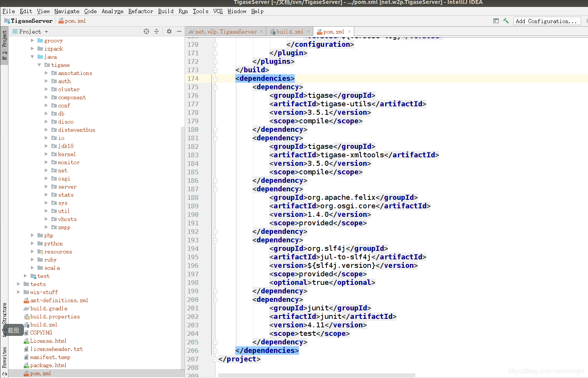Open the Project view dropdown
Viewport: 588px width, 378px height.
click(x=46, y=32)
